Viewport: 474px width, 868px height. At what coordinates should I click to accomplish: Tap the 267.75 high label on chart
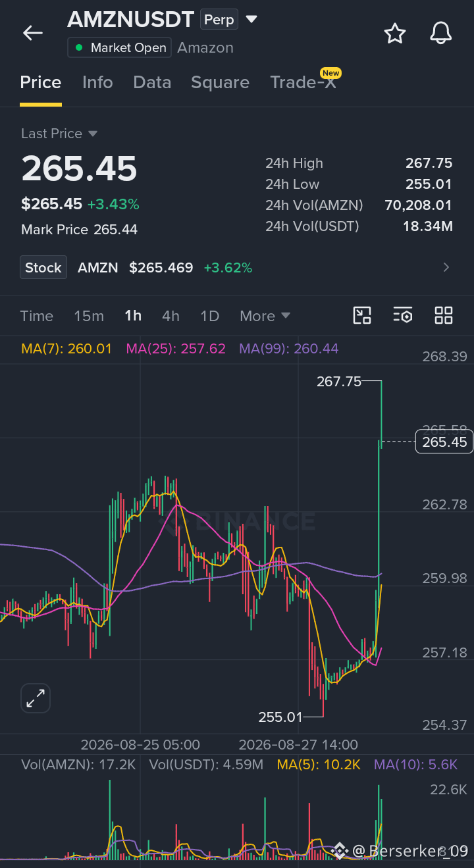[339, 381]
